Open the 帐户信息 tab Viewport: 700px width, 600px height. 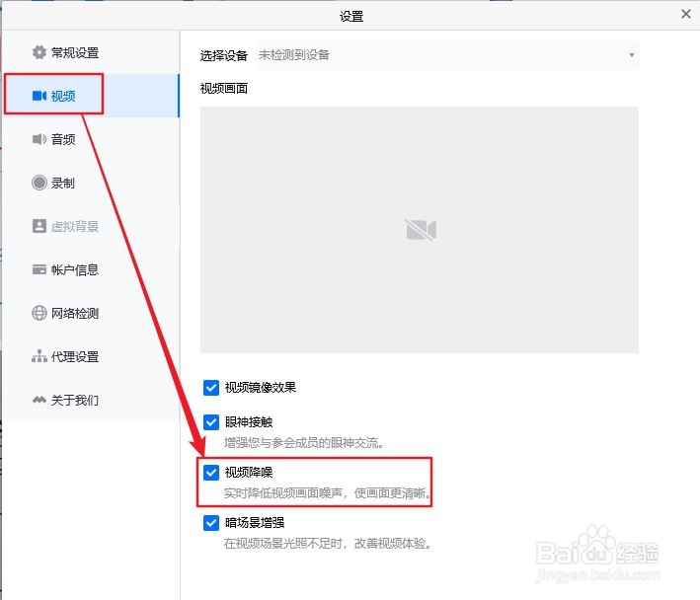click(91, 269)
